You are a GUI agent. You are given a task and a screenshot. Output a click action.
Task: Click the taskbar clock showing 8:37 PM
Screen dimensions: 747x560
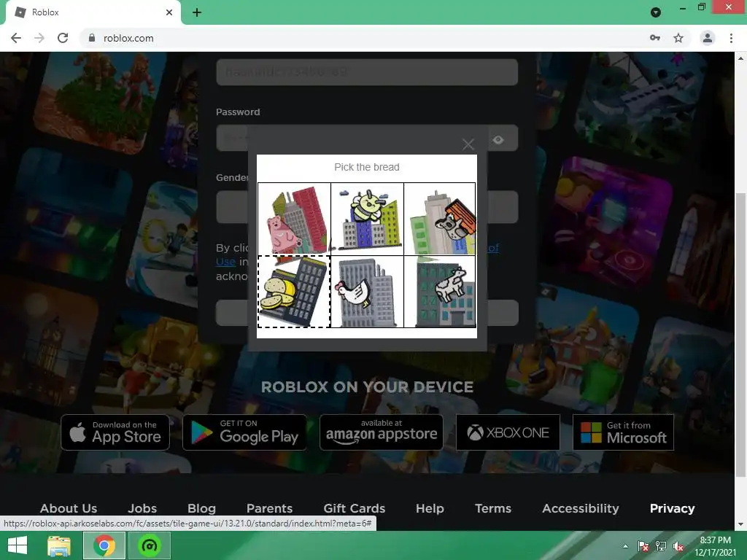715,545
